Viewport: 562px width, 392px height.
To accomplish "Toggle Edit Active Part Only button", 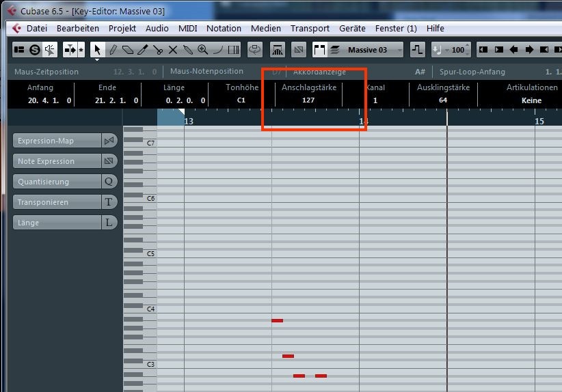I will point(335,50).
